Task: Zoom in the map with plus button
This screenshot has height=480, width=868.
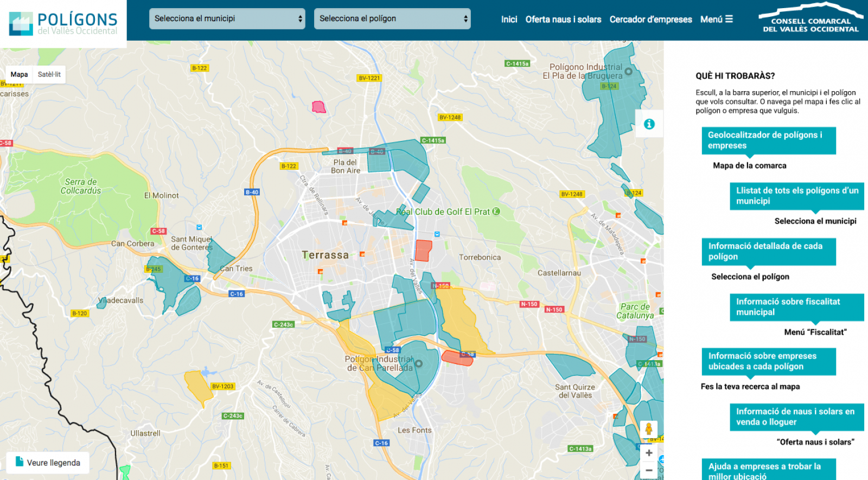Action: (649, 453)
